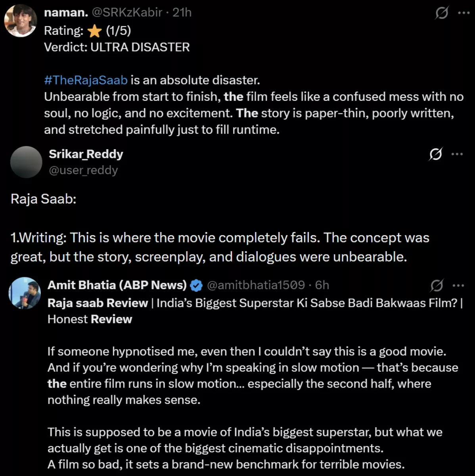The image size is (475, 476).
Task: Click the 6h timestamp on Amit's post
Action: click(x=322, y=285)
